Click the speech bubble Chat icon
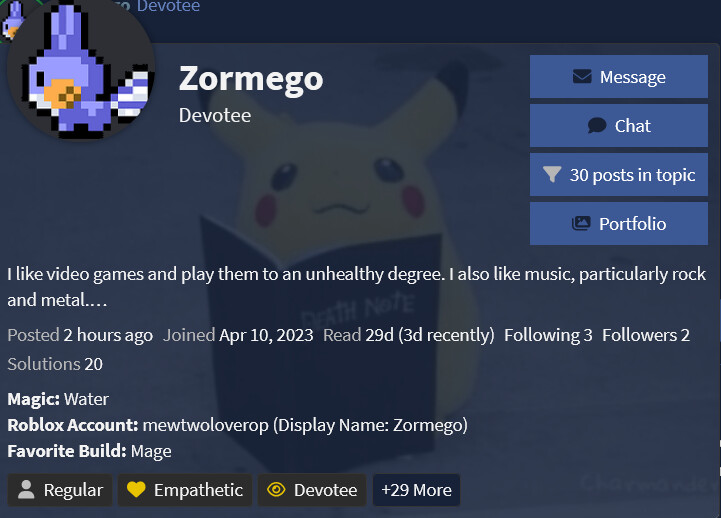The image size is (721, 518). [x=597, y=125]
